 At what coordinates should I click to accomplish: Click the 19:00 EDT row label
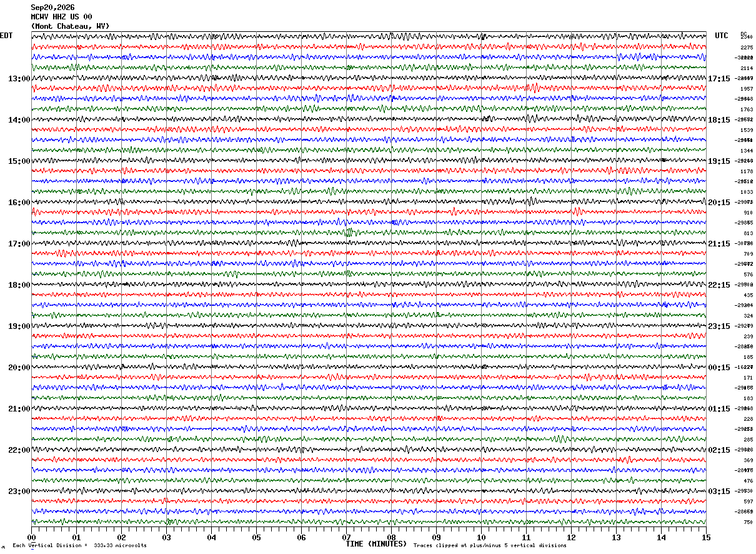point(19,326)
